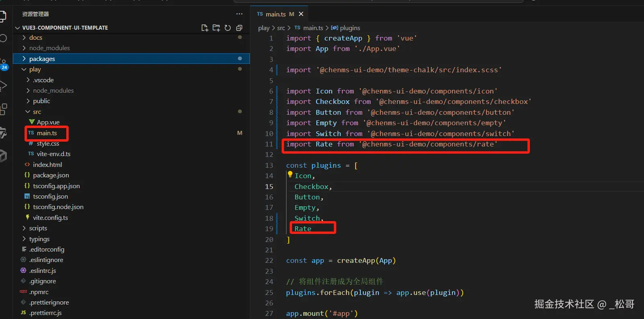The image size is (644, 319).
Task: Open the Extensions view in activity bar
Action: coord(4,109)
